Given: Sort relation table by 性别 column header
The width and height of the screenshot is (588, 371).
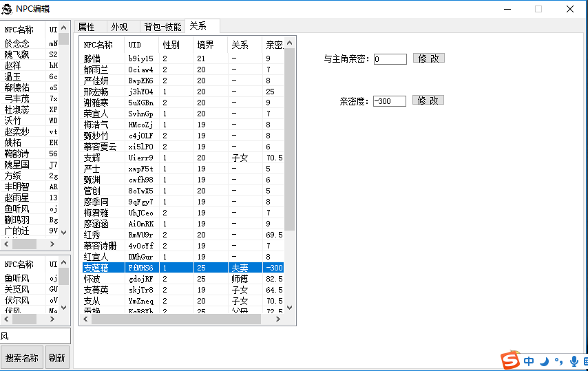Looking at the screenshot, I should [176, 45].
